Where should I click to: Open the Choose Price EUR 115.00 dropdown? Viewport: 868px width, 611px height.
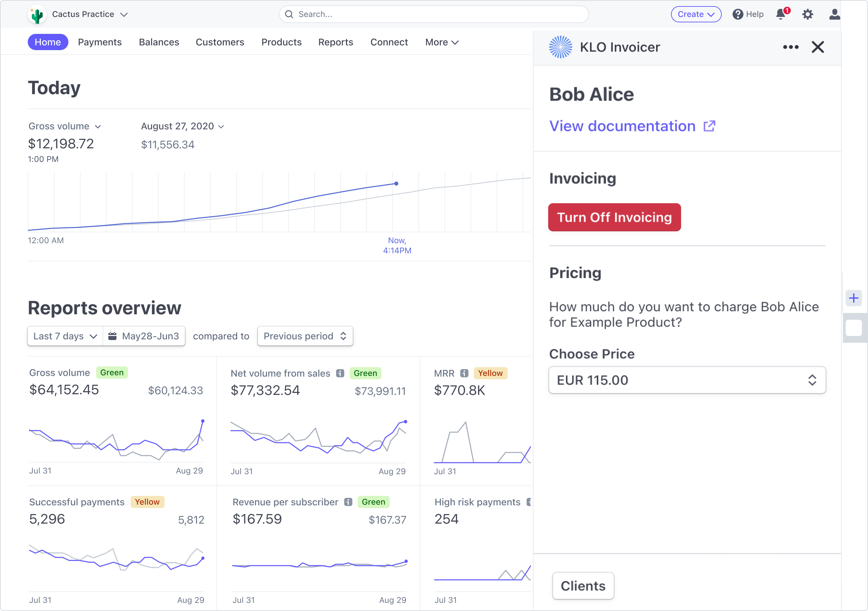click(x=687, y=380)
